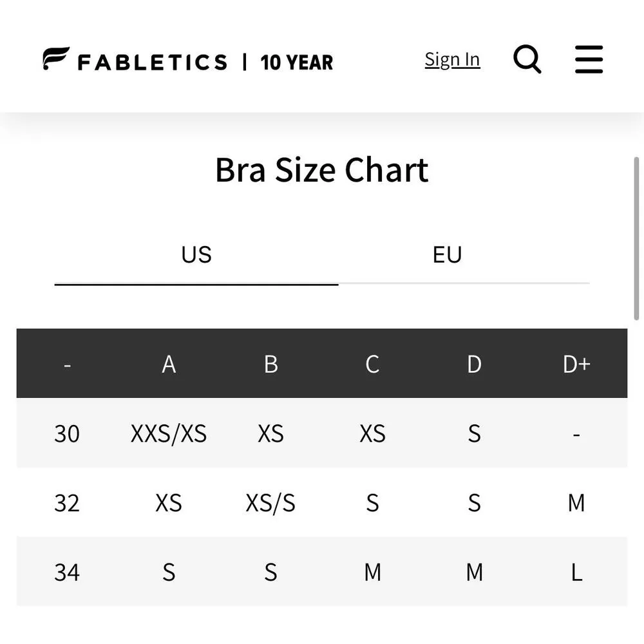This screenshot has height=644, width=644.
Task: Select the 32 band size row label
Action: (x=67, y=503)
